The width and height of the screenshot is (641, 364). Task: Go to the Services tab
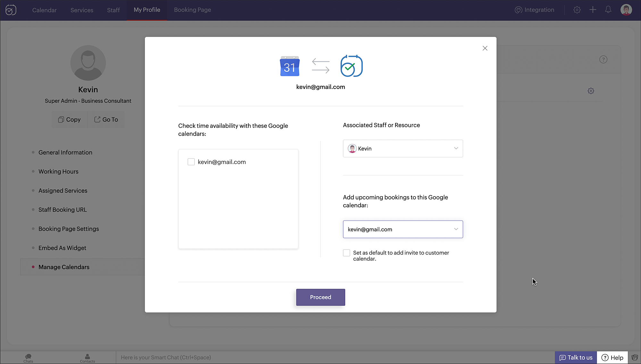coord(82,10)
